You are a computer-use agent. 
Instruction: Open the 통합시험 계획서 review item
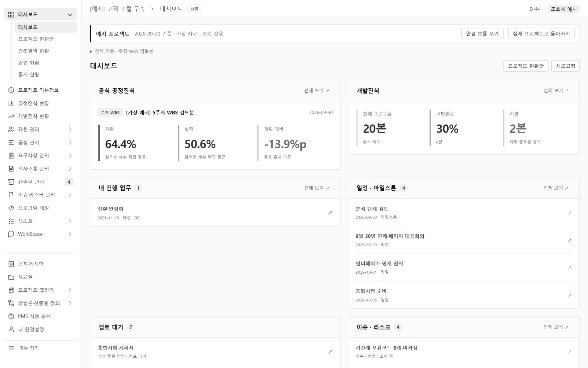(215, 352)
